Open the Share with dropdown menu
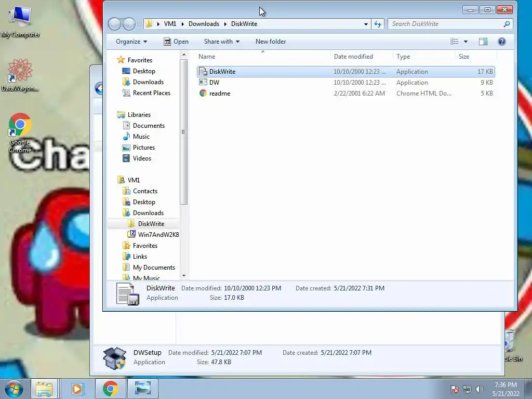The height and width of the screenshot is (399, 532). 221,42
